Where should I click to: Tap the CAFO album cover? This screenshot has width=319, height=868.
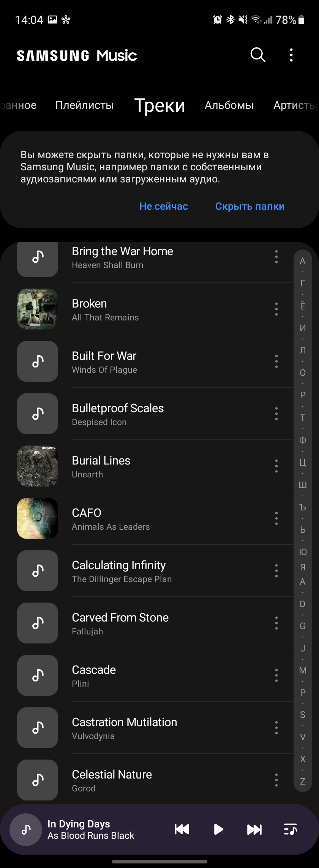tap(38, 518)
